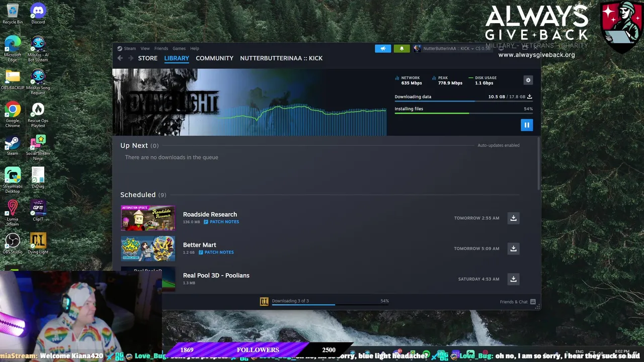Open MissXss Song Request shortcut
The width and height of the screenshot is (644, 362).
point(38,82)
